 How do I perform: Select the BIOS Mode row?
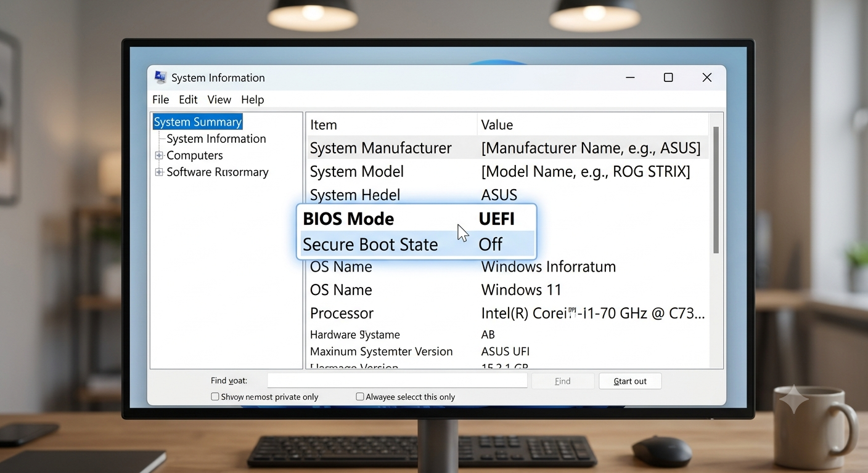tap(417, 219)
